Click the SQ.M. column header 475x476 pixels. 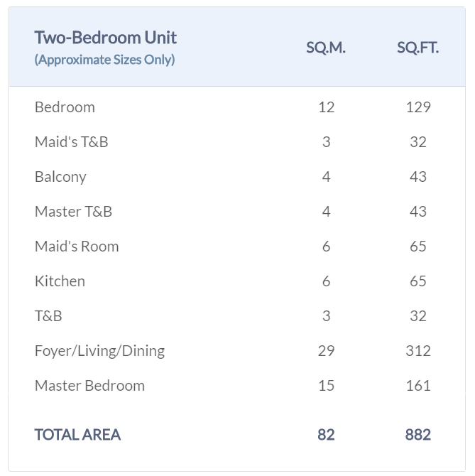click(326, 48)
